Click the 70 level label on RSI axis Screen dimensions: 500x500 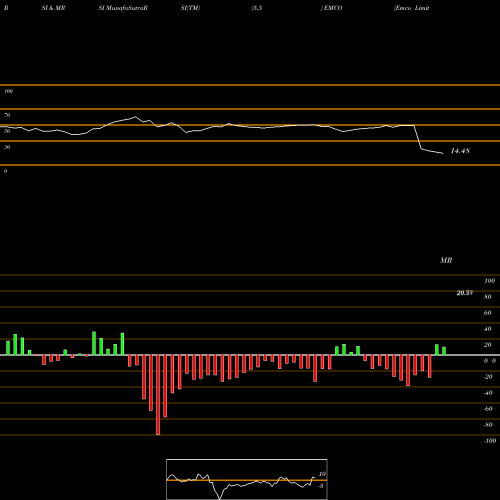[x=7, y=115]
